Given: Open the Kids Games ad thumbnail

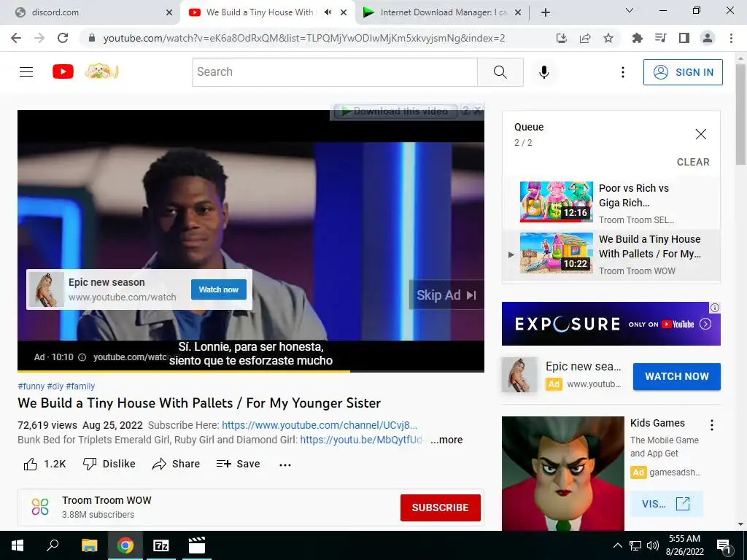Looking at the screenshot, I should (562, 473).
